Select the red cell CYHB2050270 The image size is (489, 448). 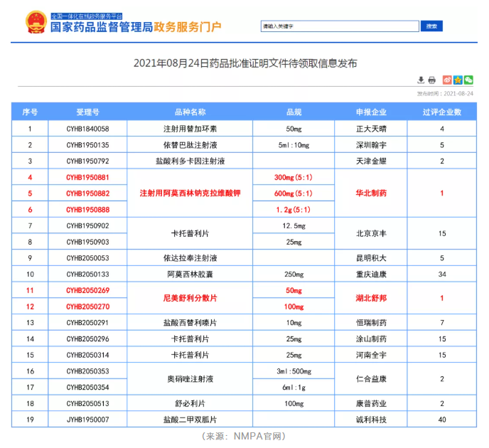click(x=87, y=306)
